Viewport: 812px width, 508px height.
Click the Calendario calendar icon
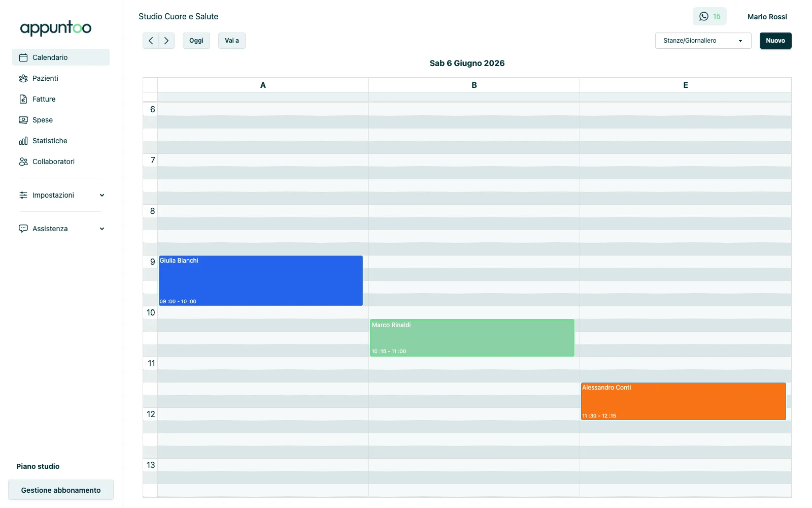click(23, 57)
